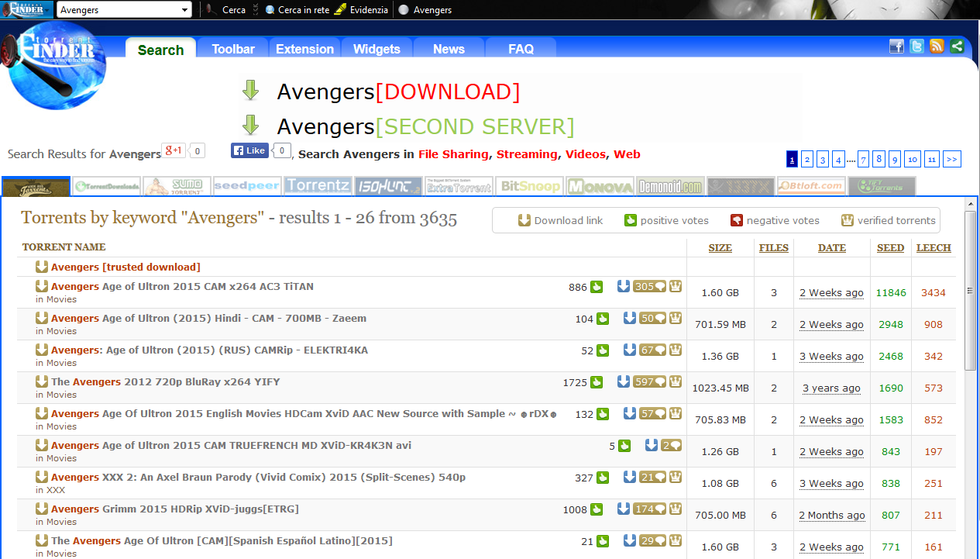Click the toolbar search input field

click(x=117, y=10)
